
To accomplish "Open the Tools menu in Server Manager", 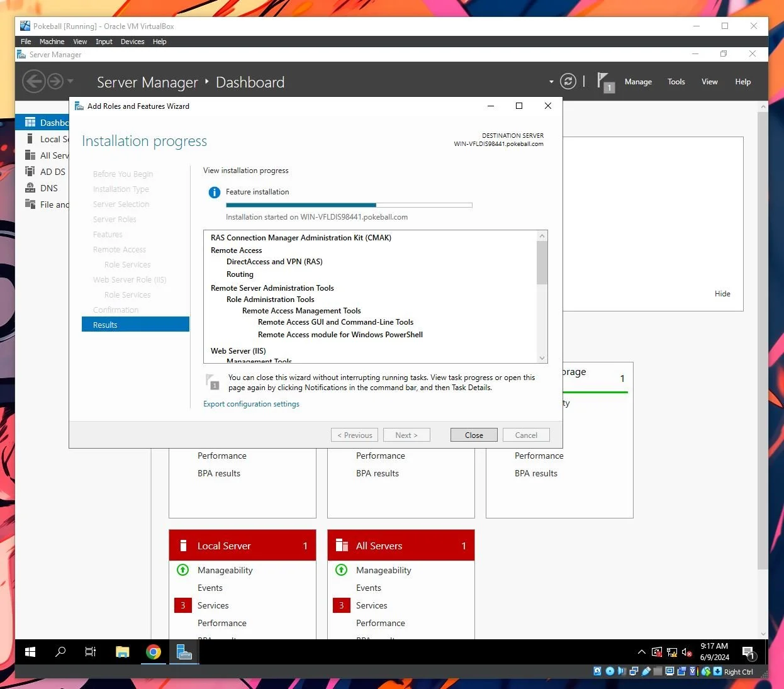I will tap(676, 82).
